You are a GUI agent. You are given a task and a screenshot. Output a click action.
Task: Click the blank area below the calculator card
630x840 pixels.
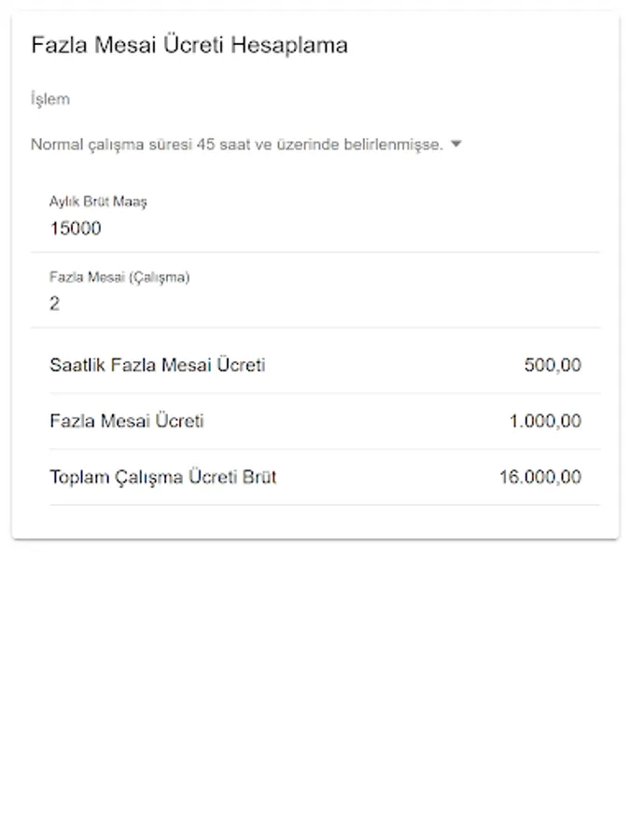pos(315,691)
